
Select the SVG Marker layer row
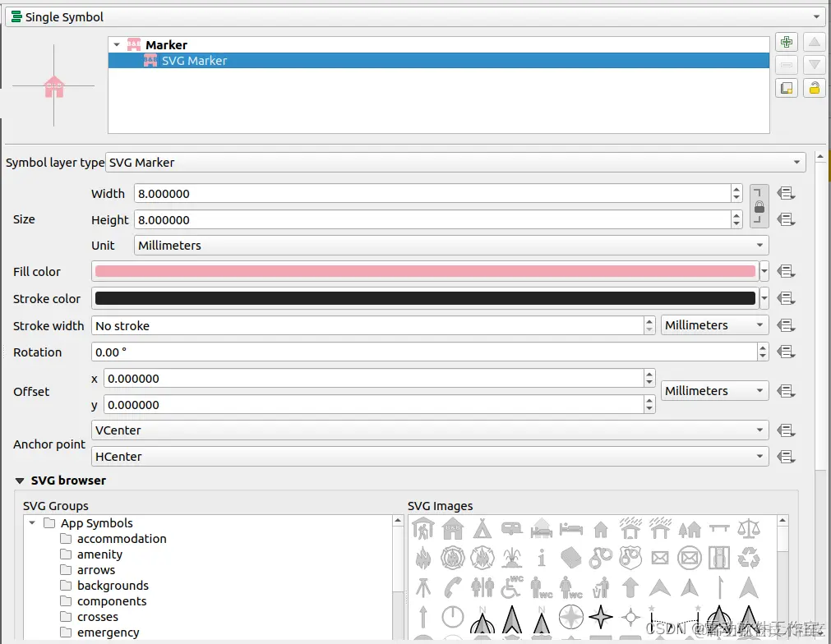439,61
